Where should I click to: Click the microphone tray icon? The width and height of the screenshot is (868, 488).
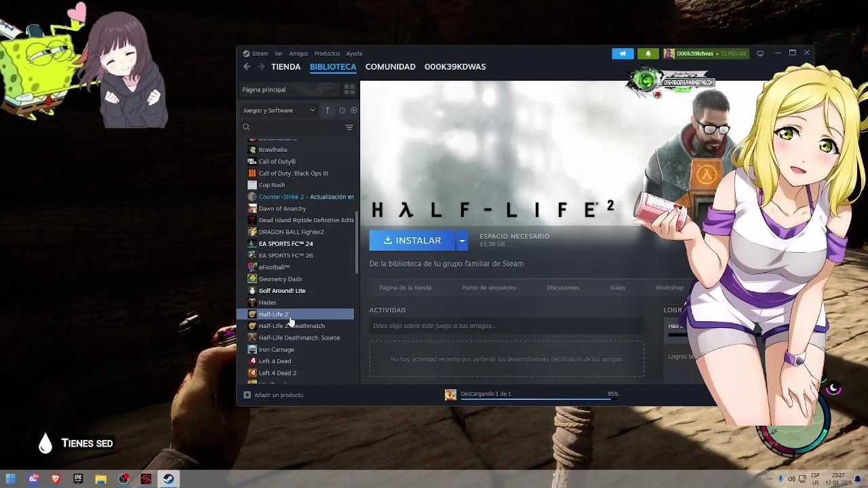click(781, 479)
